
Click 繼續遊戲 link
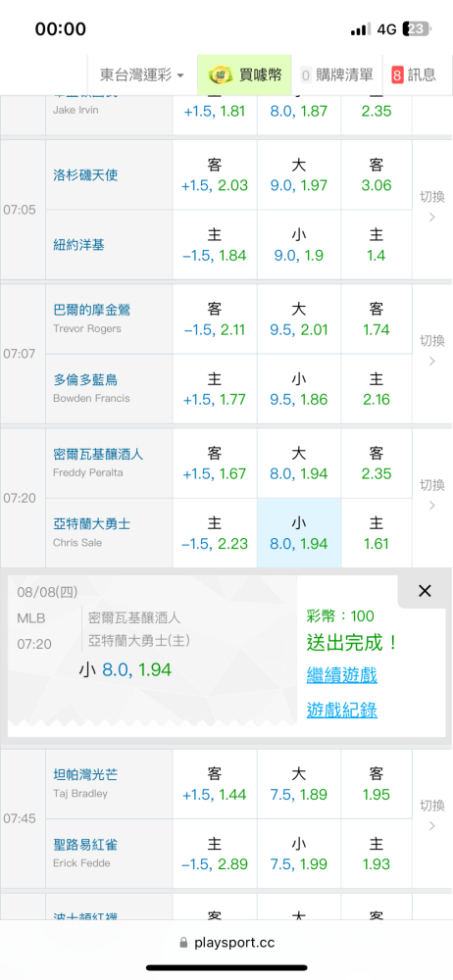coord(341,675)
